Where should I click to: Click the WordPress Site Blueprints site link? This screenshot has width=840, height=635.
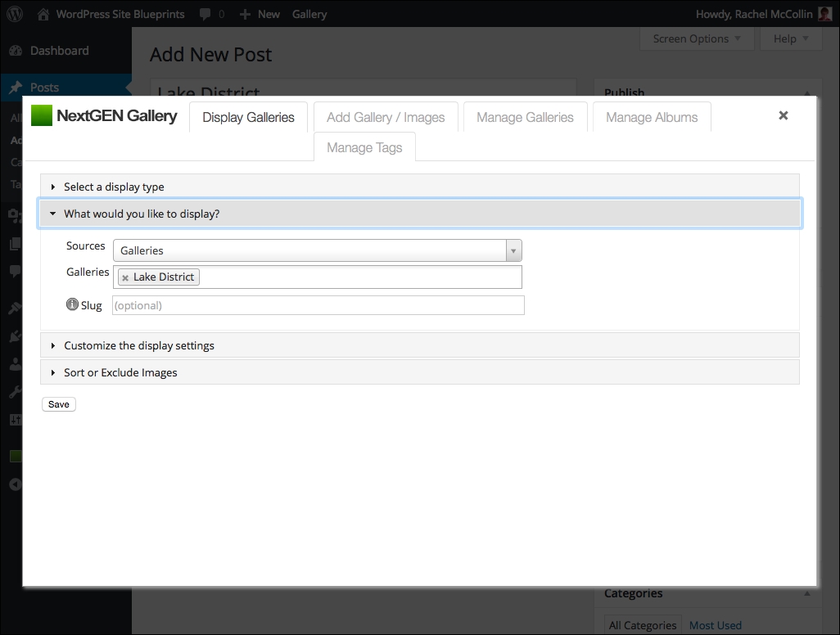pyautogui.click(x=120, y=15)
